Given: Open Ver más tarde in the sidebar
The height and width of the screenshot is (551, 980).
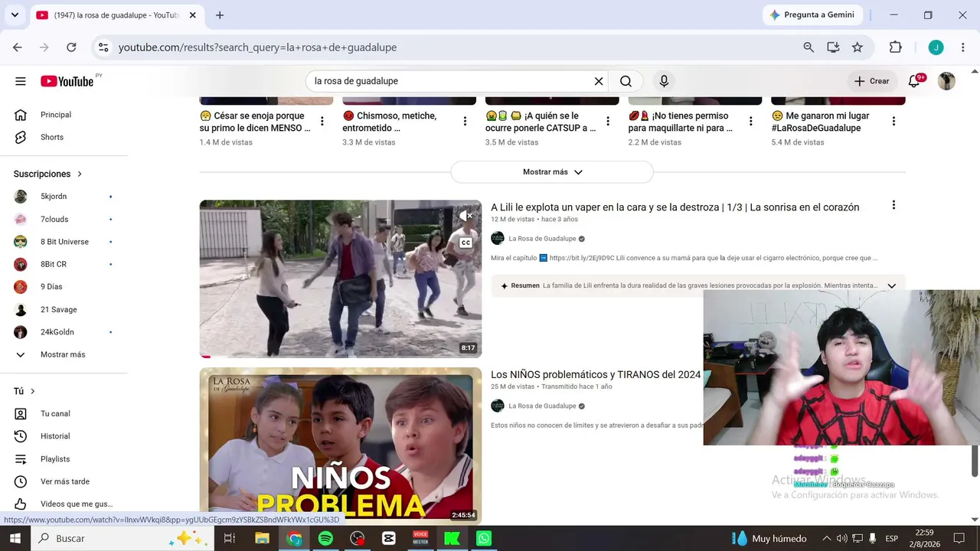Looking at the screenshot, I should 64,481.
